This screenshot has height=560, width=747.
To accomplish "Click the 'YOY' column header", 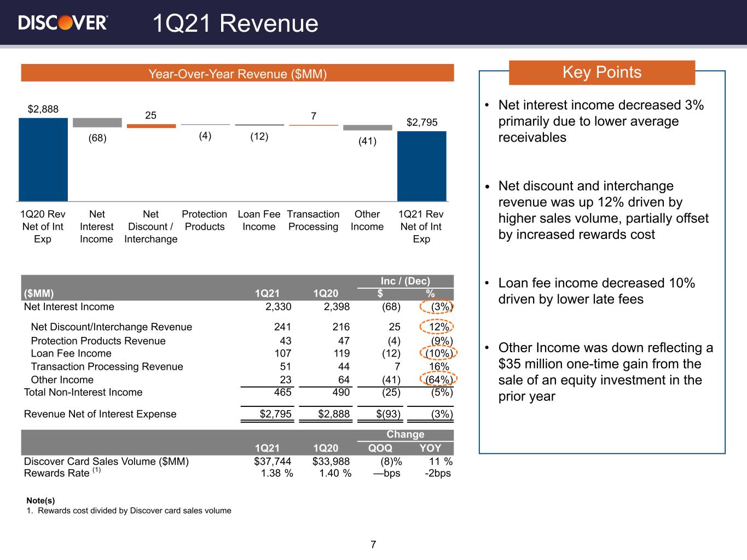I will point(430,448).
